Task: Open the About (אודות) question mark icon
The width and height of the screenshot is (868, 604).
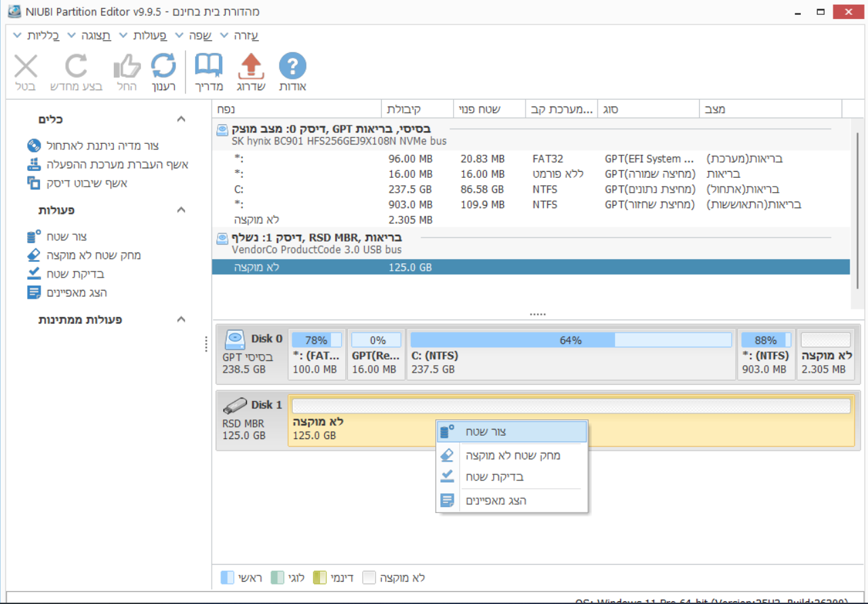Action: tap(292, 67)
